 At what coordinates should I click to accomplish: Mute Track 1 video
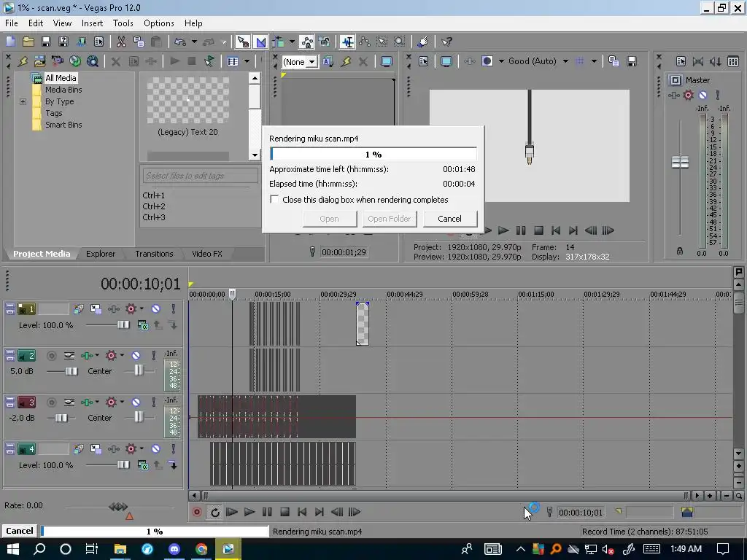(x=156, y=309)
